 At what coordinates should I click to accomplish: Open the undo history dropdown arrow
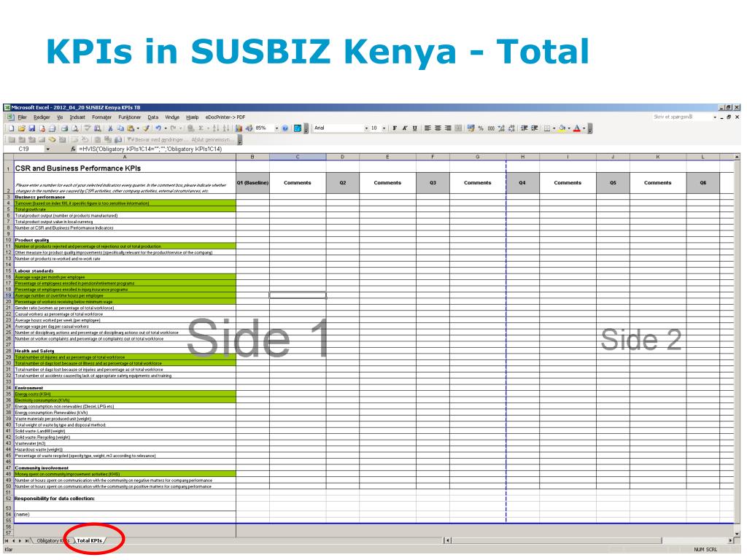pyautogui.click(x=166, y=128)
